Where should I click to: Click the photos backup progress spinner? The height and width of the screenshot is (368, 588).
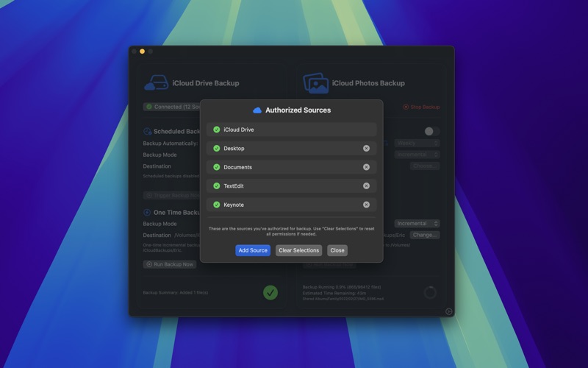(x=430, y=292)
